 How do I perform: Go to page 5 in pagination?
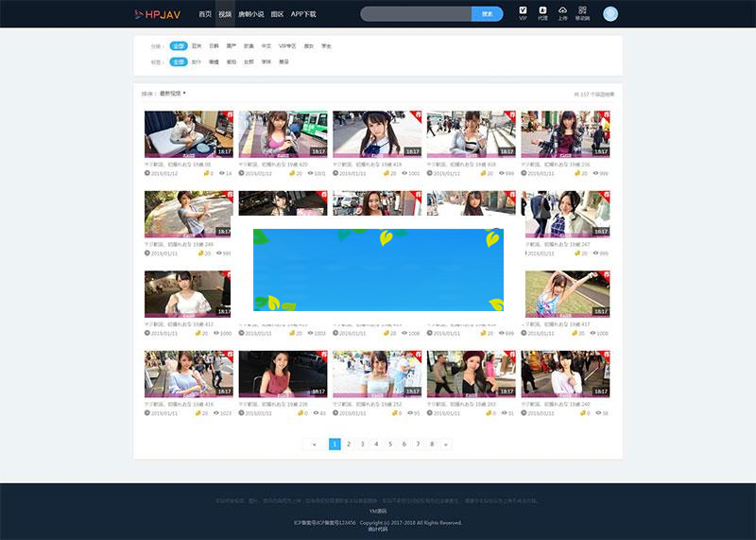click(390, 444)
